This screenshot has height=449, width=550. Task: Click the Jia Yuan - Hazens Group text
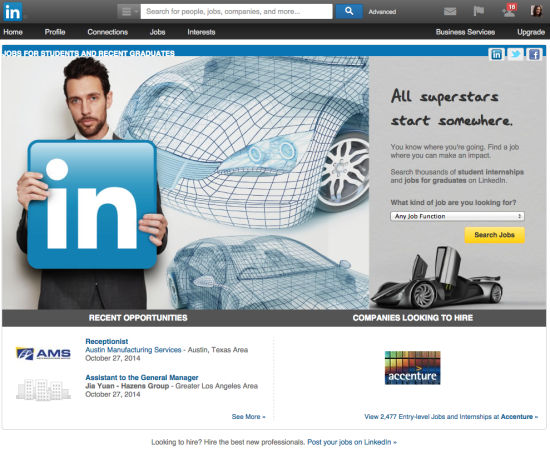[127, 386]
